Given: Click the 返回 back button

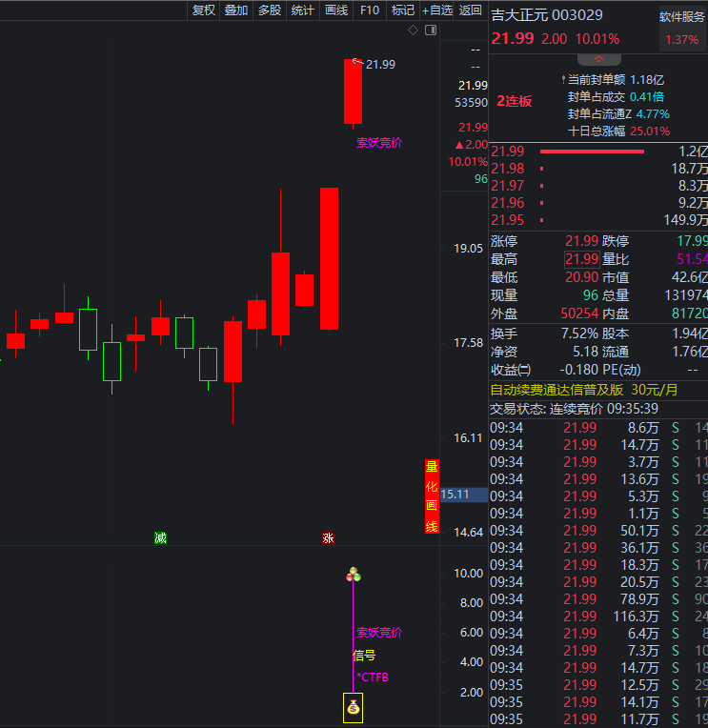Looking at the screenshot, I should [470, 10].
